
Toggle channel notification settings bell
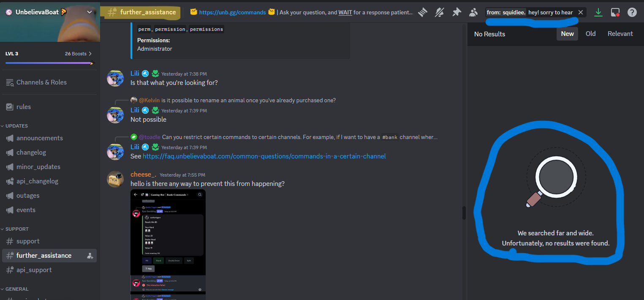[x=440, y=12]
